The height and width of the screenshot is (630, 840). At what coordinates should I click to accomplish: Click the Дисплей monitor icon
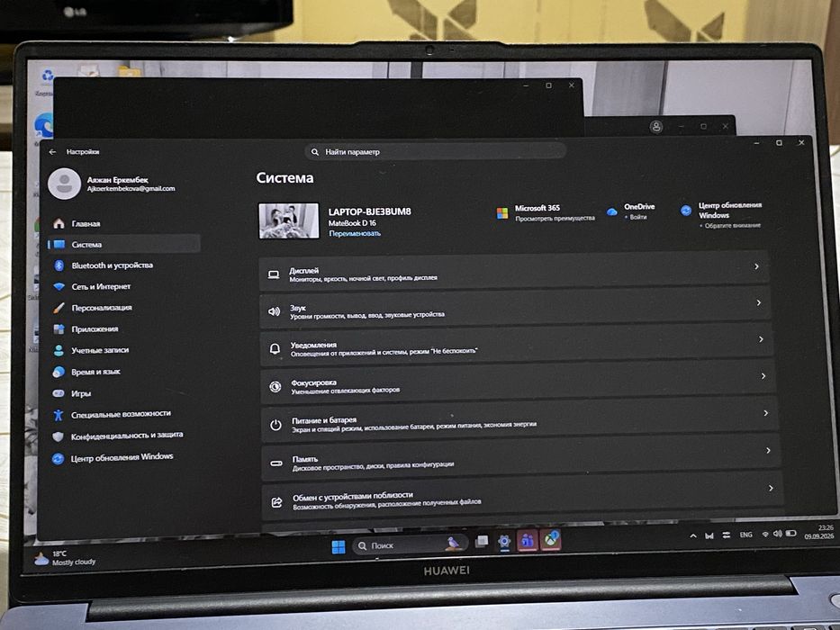point(274,274)
